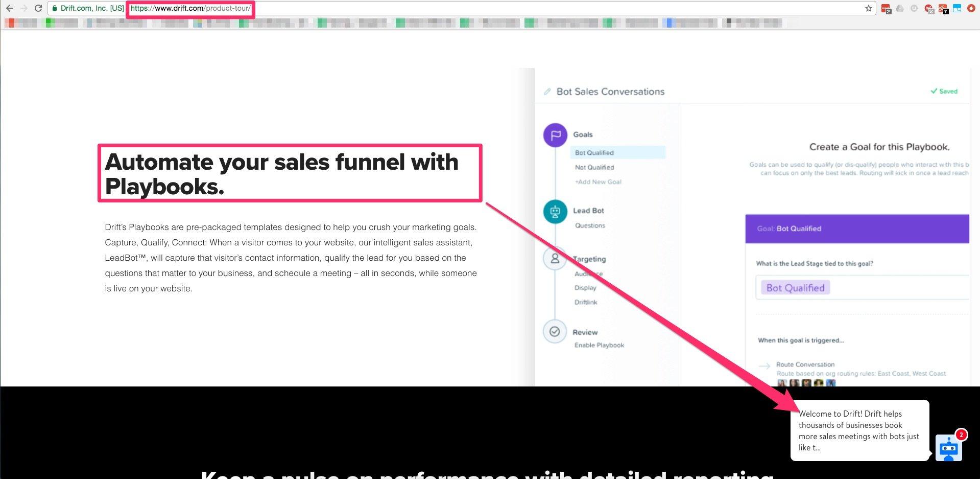Click the browser forward arrow
Screen dimensions: 980x479
pos(24,8)
